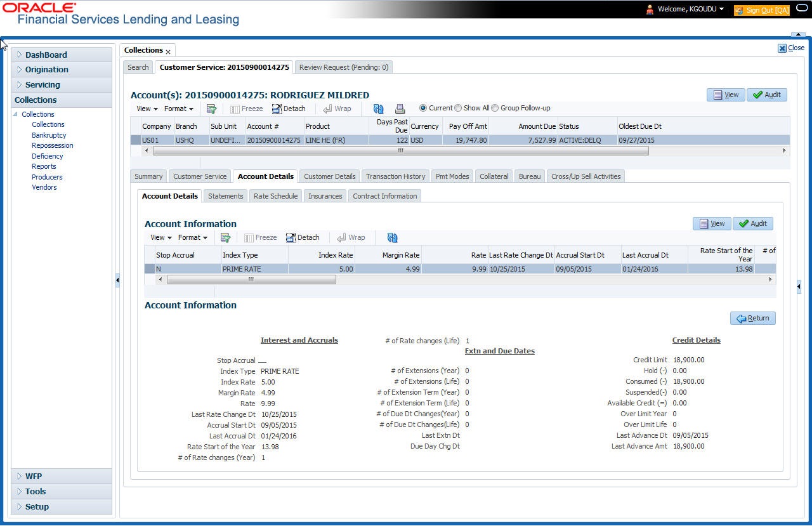Open Producers in the Collections tree
The image size is (812, 526).
pos(47,177)
